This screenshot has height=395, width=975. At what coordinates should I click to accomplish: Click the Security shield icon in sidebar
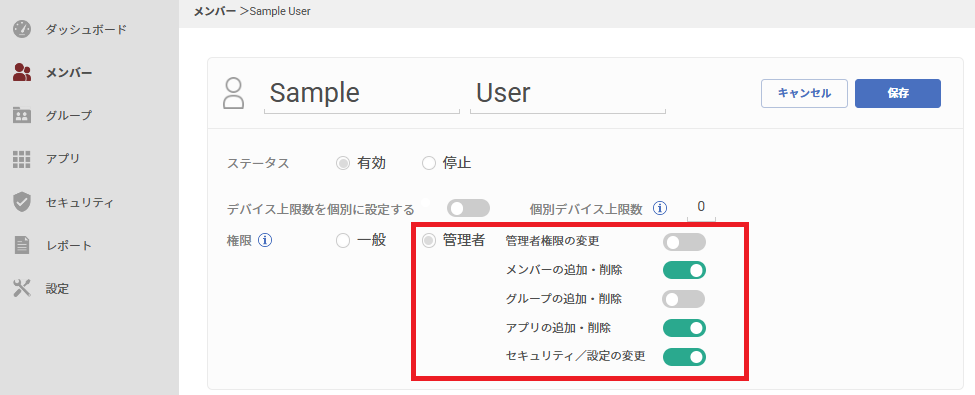tap(22, 202)
